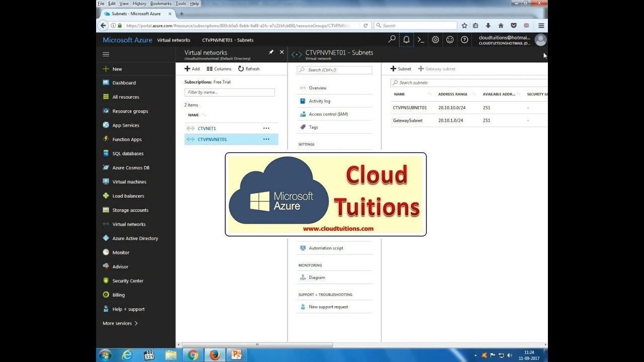Open Columns chooser
Image resolution: width=644 pixels, height=362 pixels.
click(x=219, y=69)
